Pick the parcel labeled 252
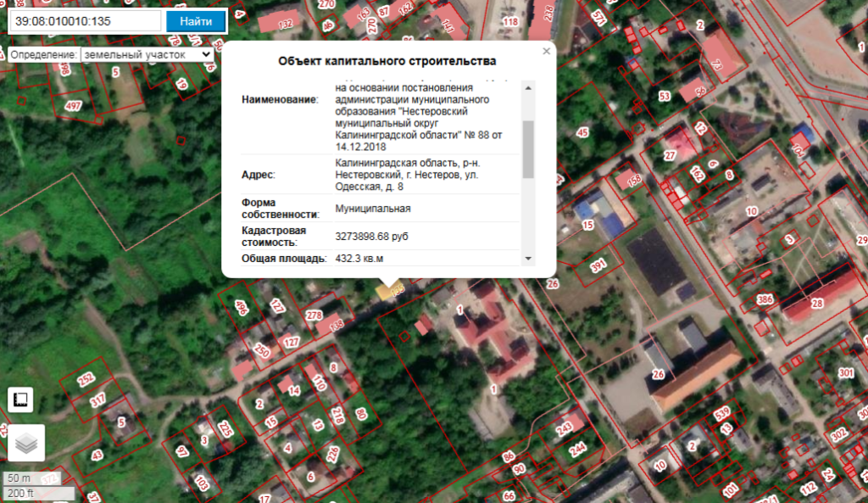 [86, 379]
